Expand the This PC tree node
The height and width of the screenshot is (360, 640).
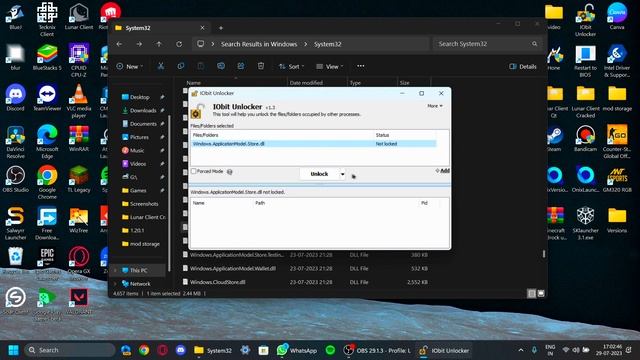[115, 271]
